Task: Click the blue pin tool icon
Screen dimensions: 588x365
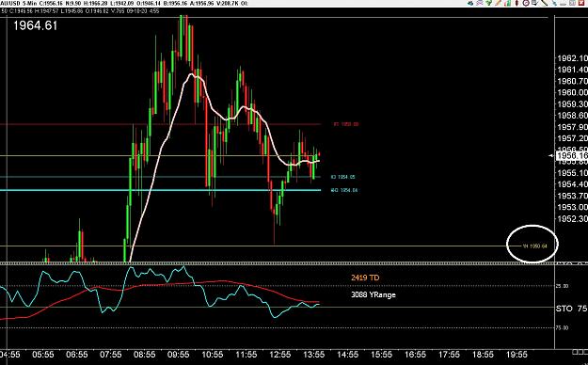Action: tap(554, 3)
